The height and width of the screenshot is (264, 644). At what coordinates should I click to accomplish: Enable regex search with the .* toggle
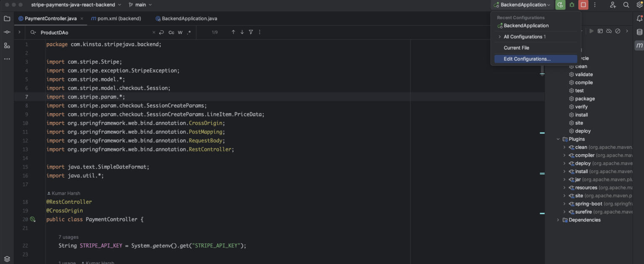tap(189, 32)
